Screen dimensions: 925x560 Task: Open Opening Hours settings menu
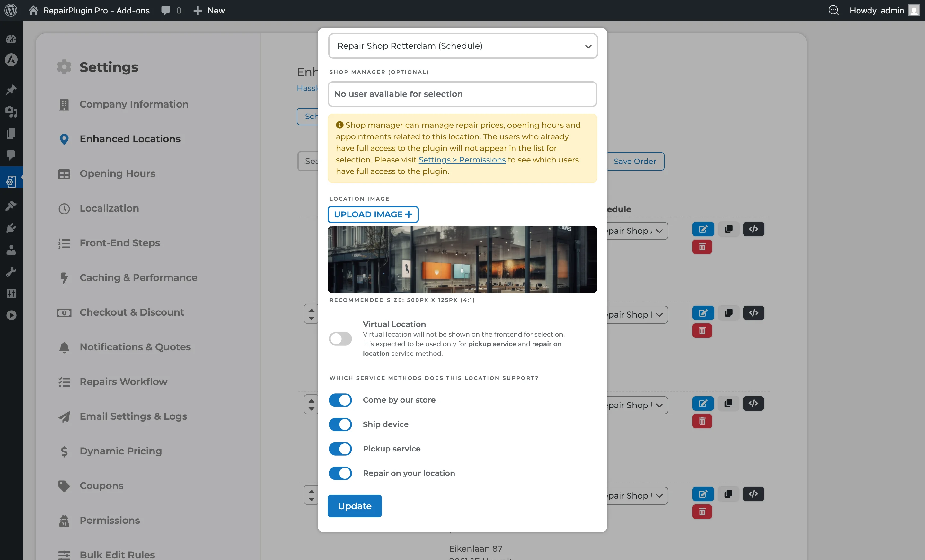click(x=117, y=174)
